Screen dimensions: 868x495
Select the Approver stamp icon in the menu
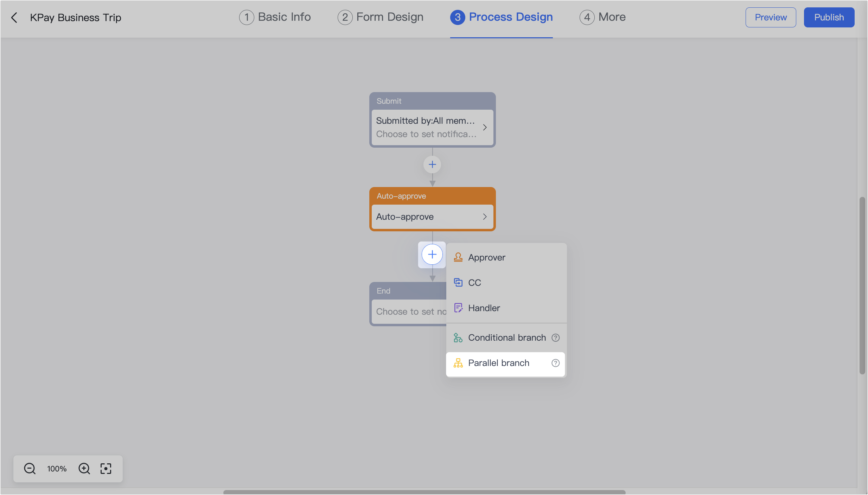pyautogui.click(x=458, y=257)
